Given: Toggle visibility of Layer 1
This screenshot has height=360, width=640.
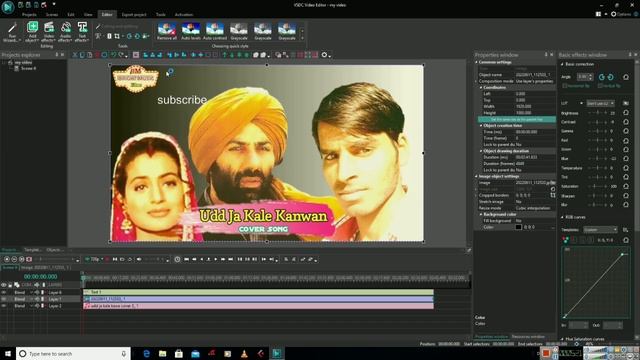Looking at the screenshot, I should (x=4, y=299).
